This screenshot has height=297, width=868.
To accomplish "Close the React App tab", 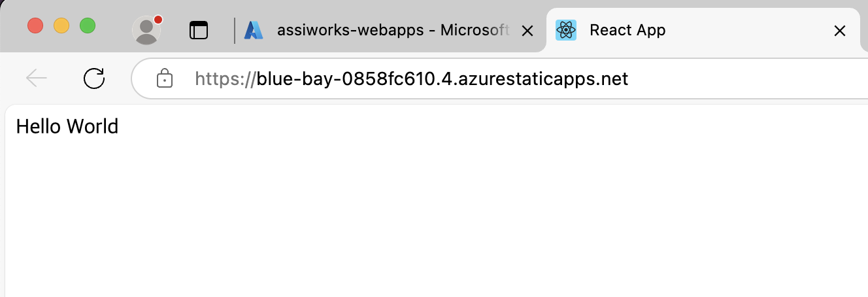I will (841, 31).
